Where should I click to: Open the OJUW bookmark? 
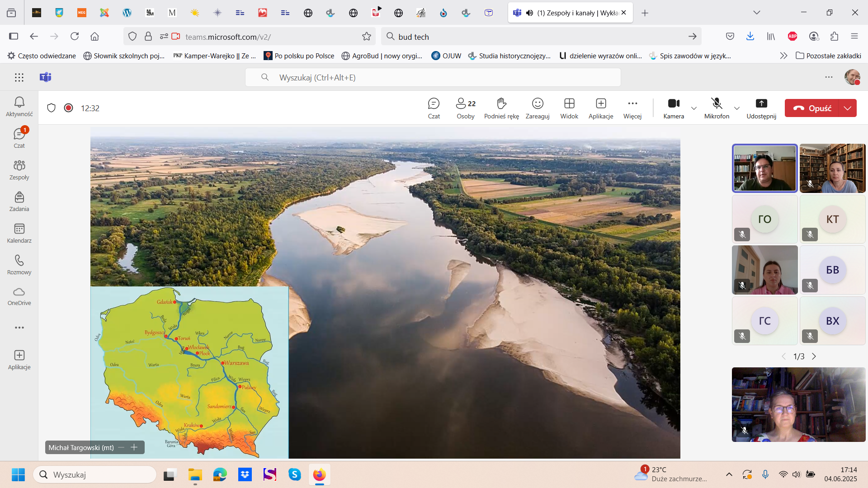tap(446, 56)
